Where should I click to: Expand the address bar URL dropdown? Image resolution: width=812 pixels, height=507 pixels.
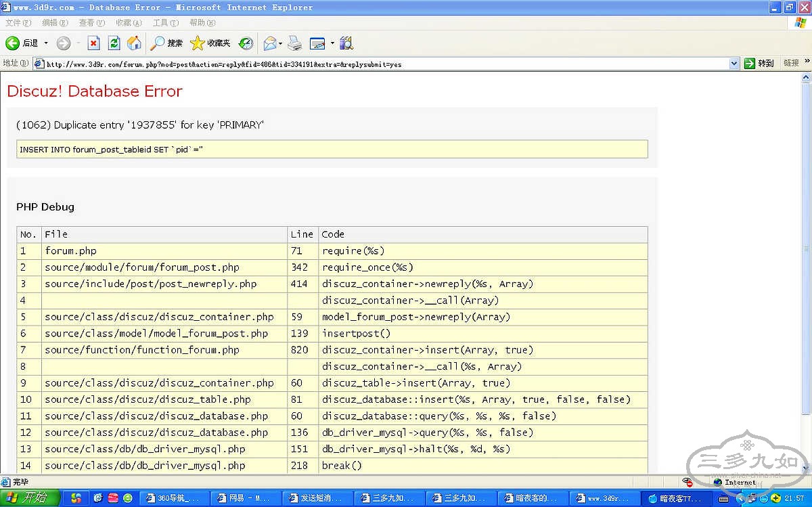pyautogui.click(x=734, y=64)
